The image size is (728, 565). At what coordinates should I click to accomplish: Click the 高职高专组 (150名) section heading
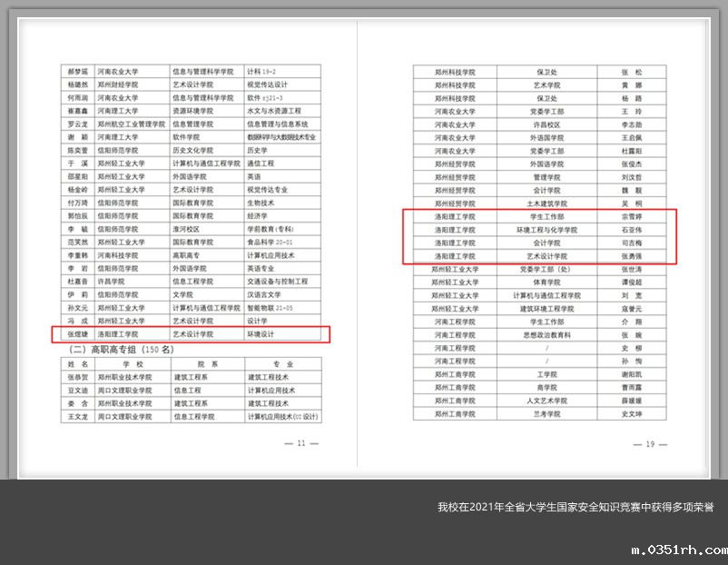(118, 349)
